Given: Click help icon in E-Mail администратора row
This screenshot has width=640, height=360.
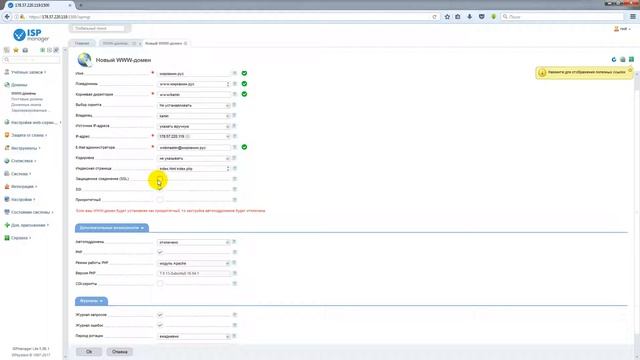Looking at the screenshot, I should click(x=235, y=147).
